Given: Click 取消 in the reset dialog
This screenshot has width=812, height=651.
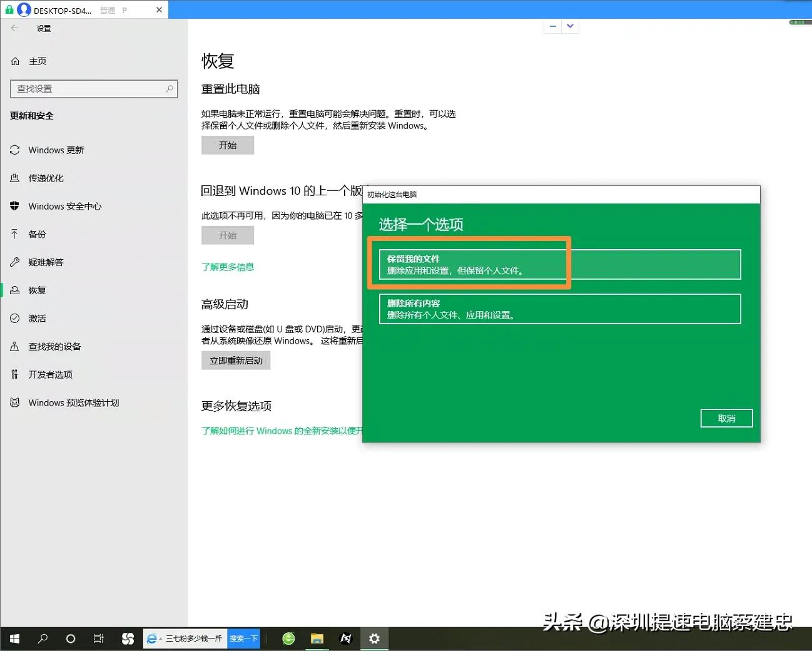Looking at the screenshot, I should click(726, 418).
